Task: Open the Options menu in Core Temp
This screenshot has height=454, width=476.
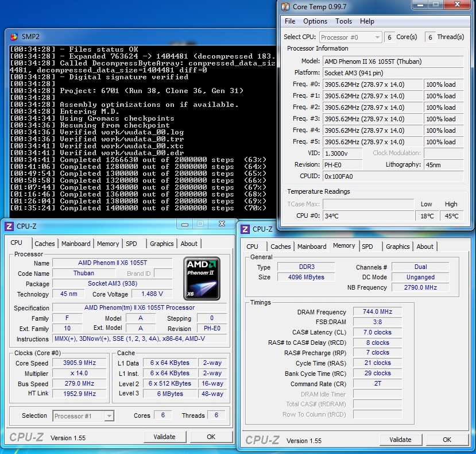Action: coord(315,21)
